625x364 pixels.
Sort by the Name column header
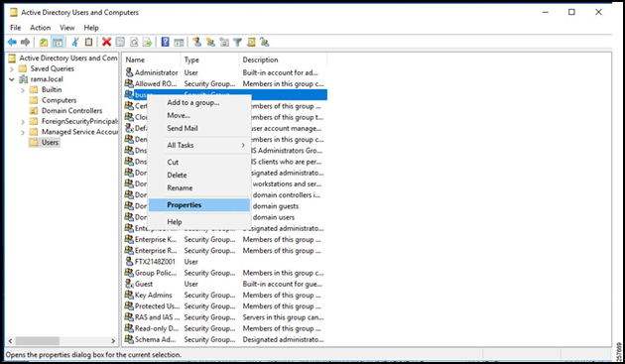pos(152,60)
